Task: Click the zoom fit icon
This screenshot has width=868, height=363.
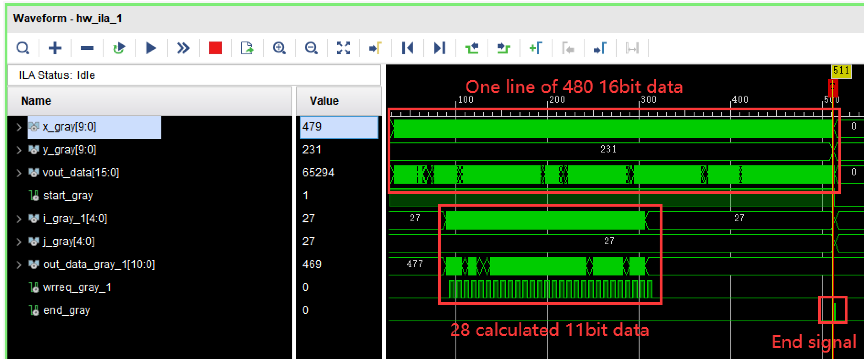Action: pyautogui.click(x=343, y=48)
